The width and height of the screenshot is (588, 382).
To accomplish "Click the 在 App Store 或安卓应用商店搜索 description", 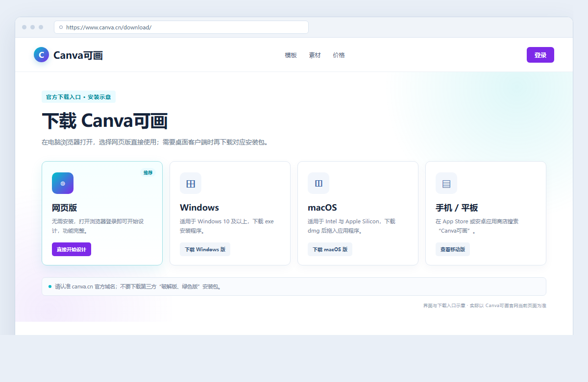I will pyautogui.click(x=477, y=226).
